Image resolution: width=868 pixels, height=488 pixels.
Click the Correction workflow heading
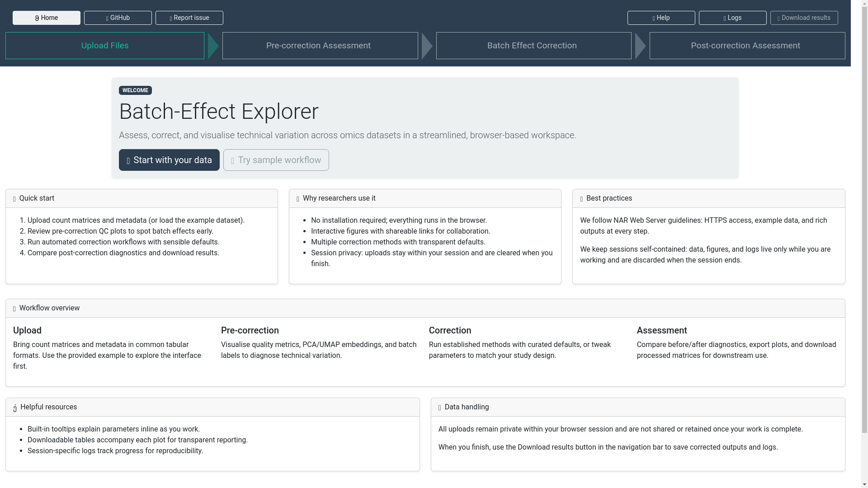(450, 330)
